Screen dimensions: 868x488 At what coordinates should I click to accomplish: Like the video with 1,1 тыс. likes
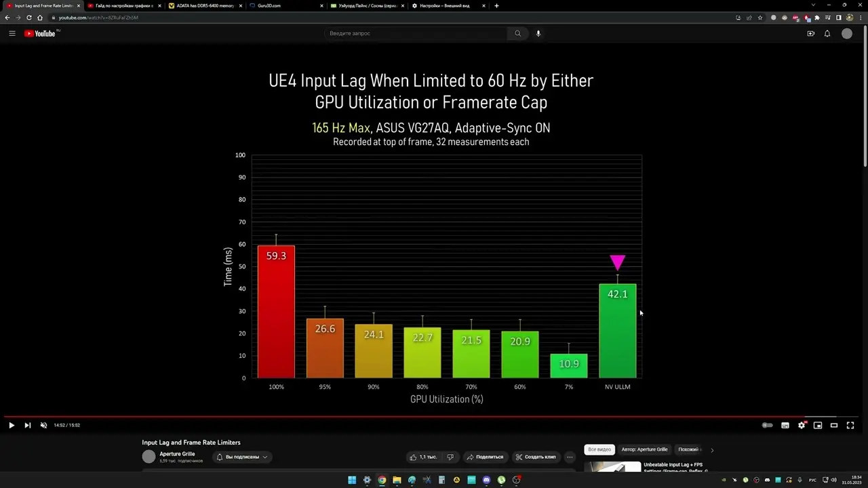click(x=423, y=457)
